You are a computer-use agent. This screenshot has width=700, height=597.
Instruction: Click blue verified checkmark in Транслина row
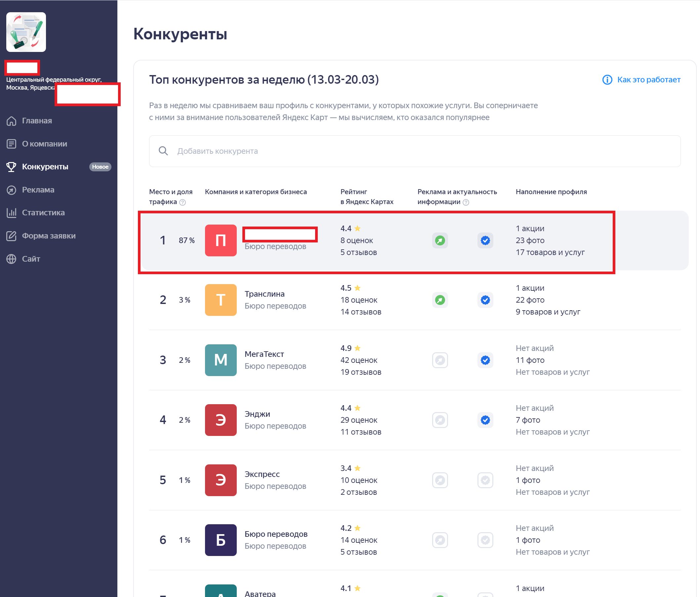[x=485, y=300]
